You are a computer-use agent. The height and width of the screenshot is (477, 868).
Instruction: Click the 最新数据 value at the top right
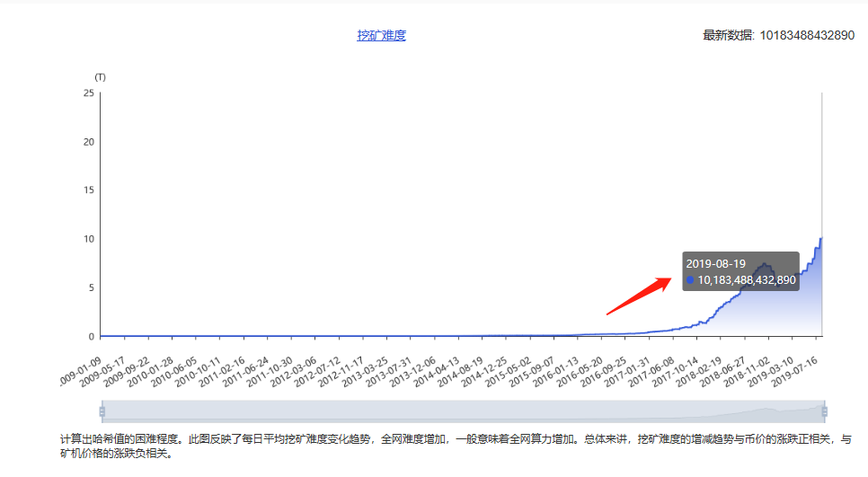tap(806, 36)
